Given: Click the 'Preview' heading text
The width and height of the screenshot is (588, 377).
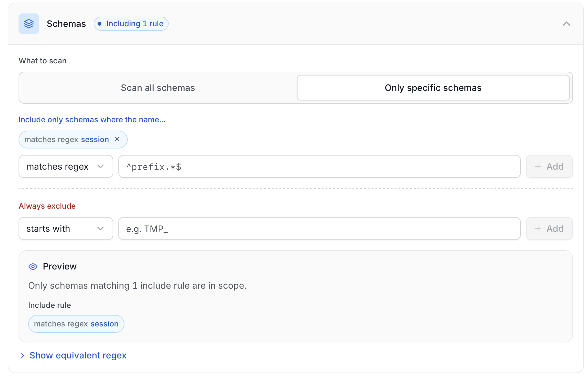Looking at the screenshot, I should coord(60,266).
